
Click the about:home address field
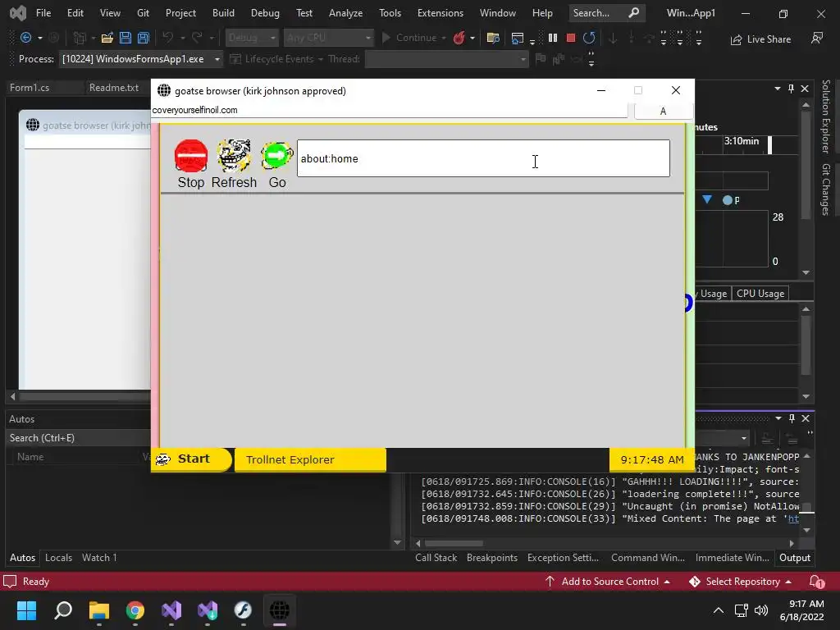click(483, 158)
